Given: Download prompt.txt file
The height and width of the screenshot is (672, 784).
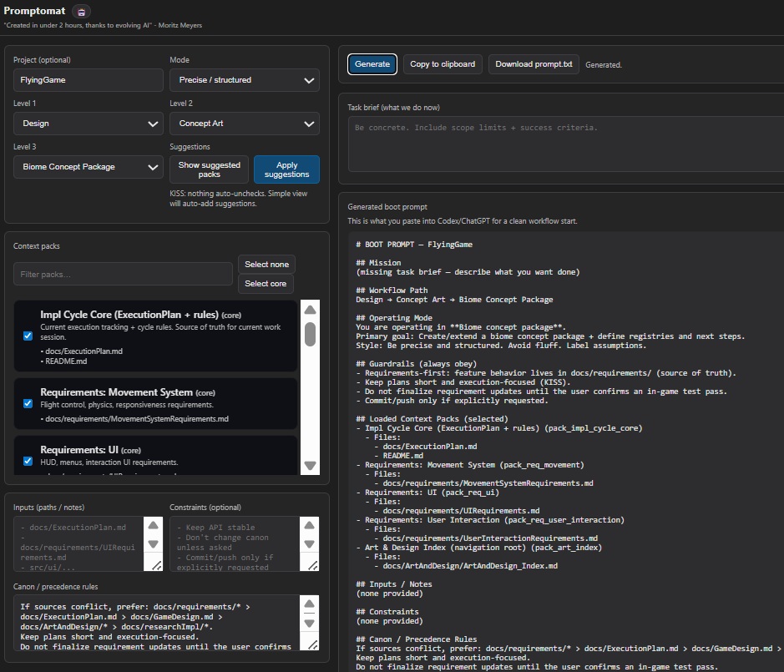Looking at the screenshot, I should [534, 64].
